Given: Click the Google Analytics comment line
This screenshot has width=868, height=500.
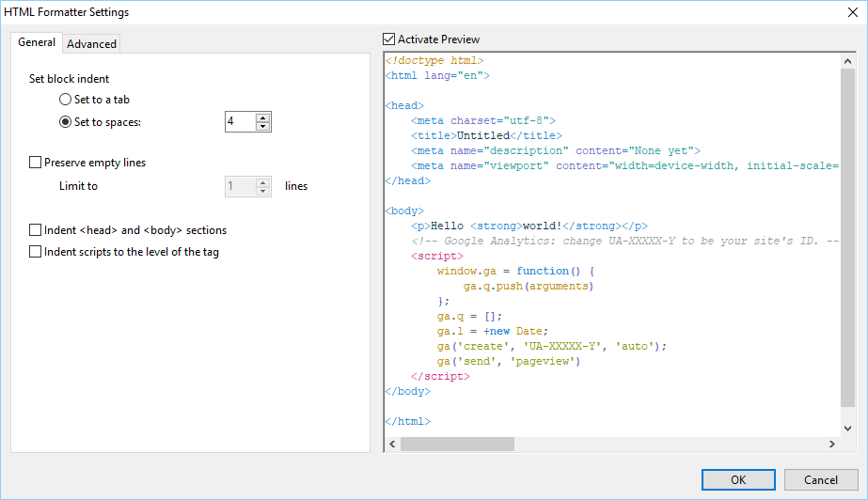Looking at the screenshot, I should pos(625,242).
